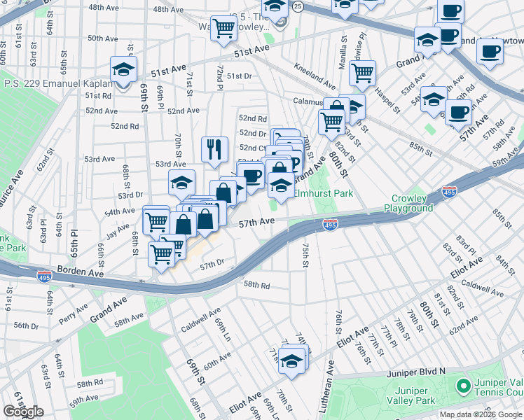Click the I-495 shield beside Borden Ave
Screen dimensions: 524x420
[x=44, y=276]
